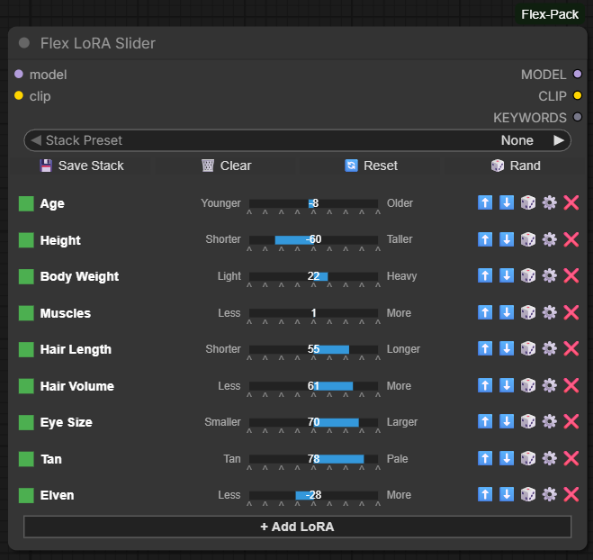
Task: Delete the Eye Size row
Action: click(x=571, y=422)
